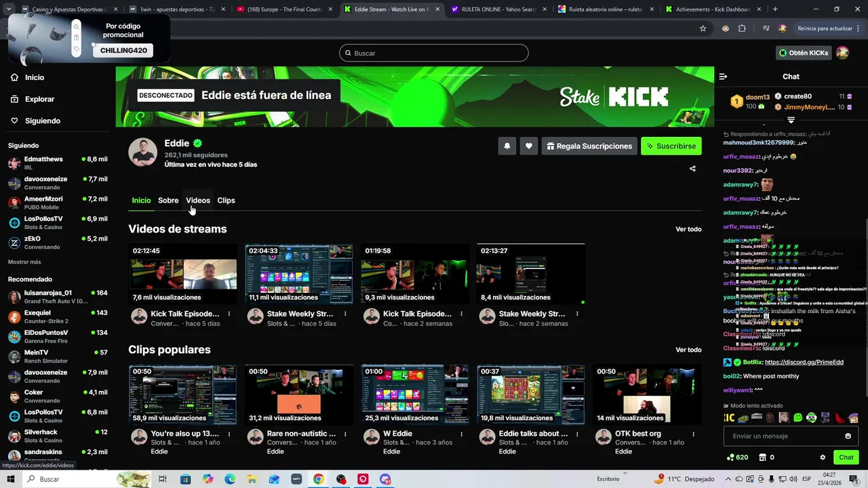Open Task View on the taskbar

pos(163,479)
